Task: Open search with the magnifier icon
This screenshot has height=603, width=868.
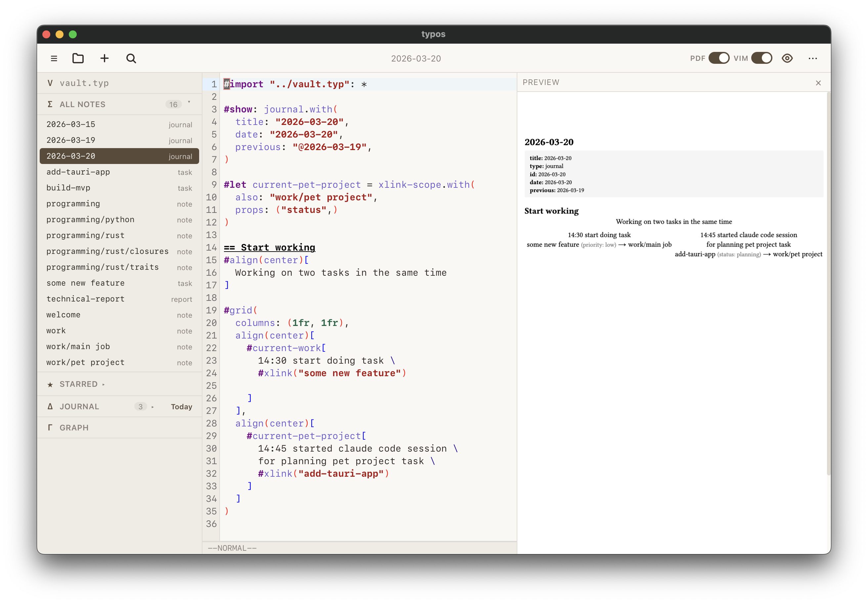Action: (x=131, y=58)
